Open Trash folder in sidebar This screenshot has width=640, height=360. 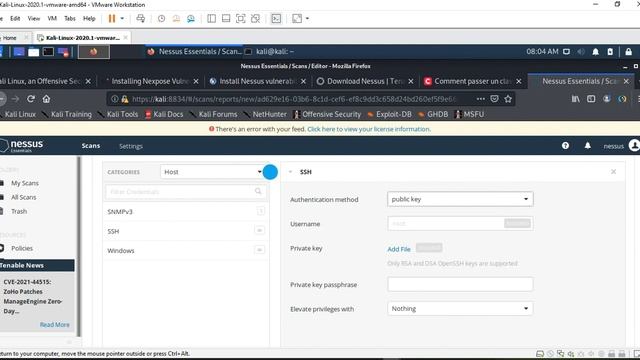(x=19, y=211)
